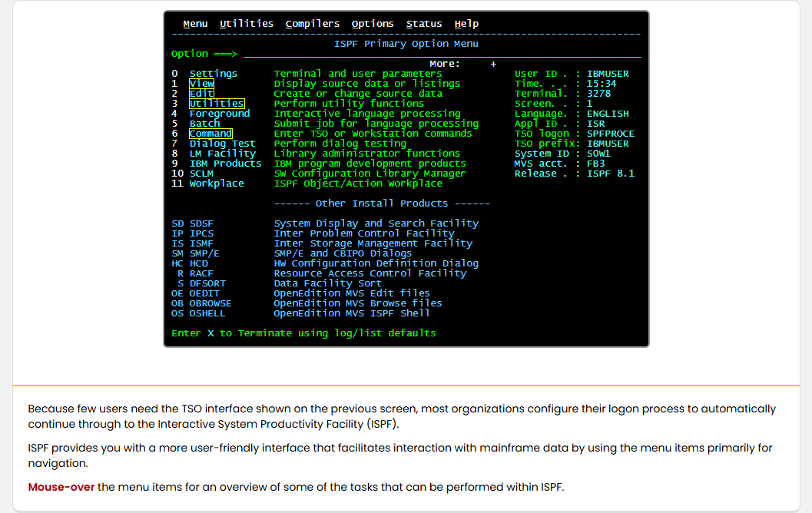Select the SCLM option

click(201, 174)
